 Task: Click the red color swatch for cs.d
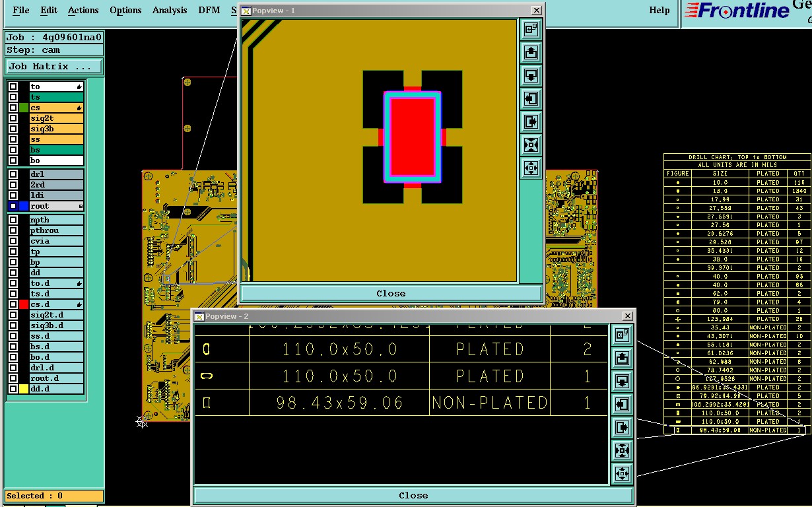point(24,304)
